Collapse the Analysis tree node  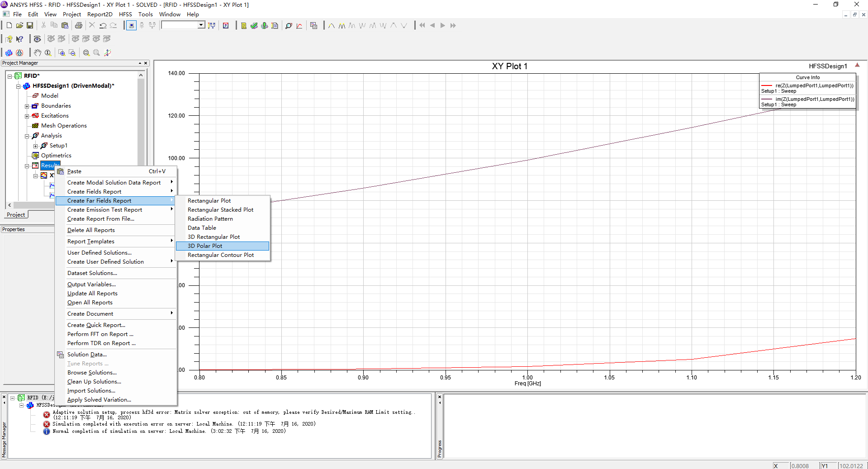[x=27, y=136]
